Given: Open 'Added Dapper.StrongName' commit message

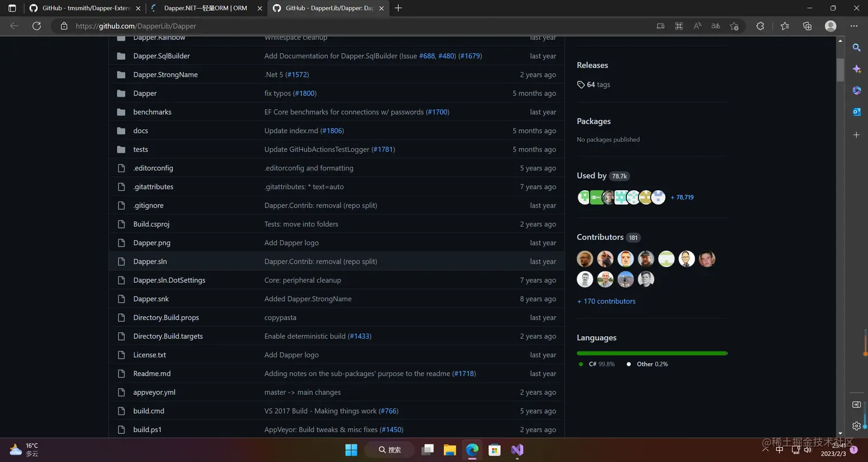Looking at the screenshot, I should click(308, 299).
